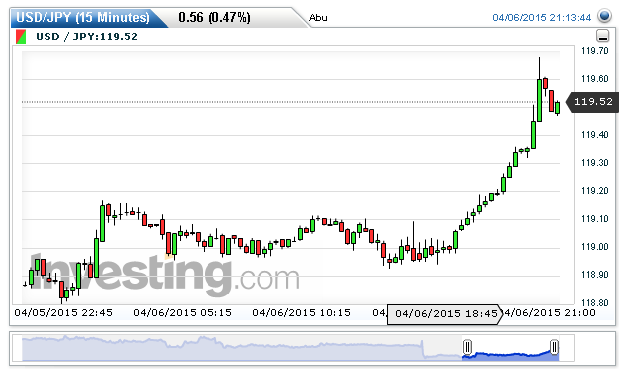Screen dimensions: 626x374
Task: Click the USD / JPY:119.52 legend text
Action: 87,37
